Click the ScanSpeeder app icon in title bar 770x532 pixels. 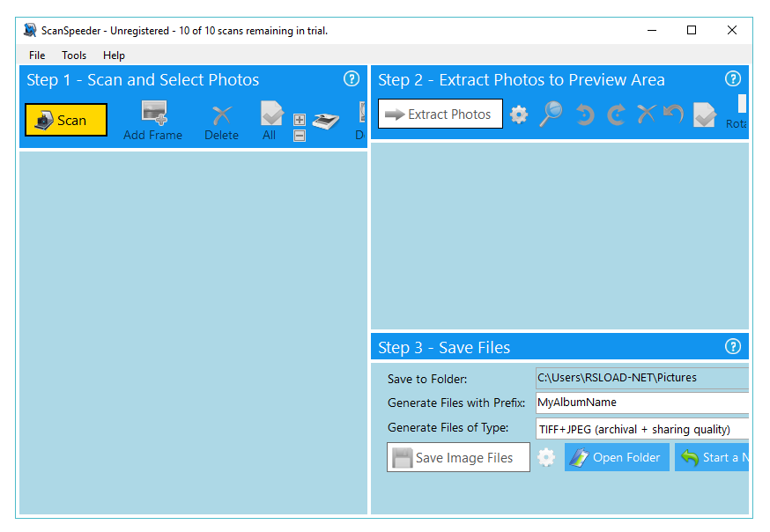coord(30,30)
